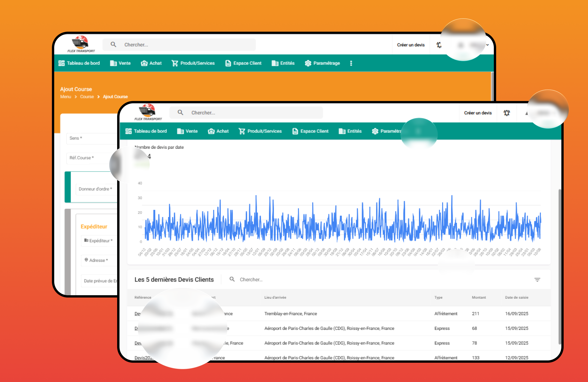The height and width of the screenshot is (382, 588).
Task: Click the search magnifier in front top bar
Action: (180, 112)
